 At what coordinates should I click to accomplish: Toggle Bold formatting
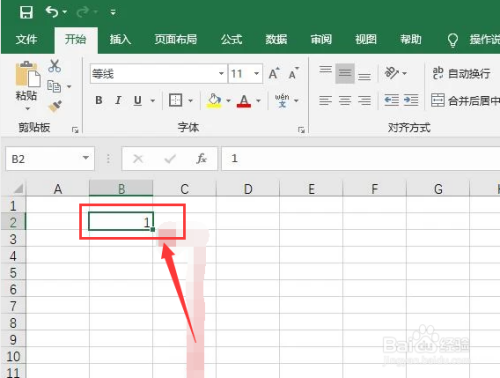click(99, 100)
